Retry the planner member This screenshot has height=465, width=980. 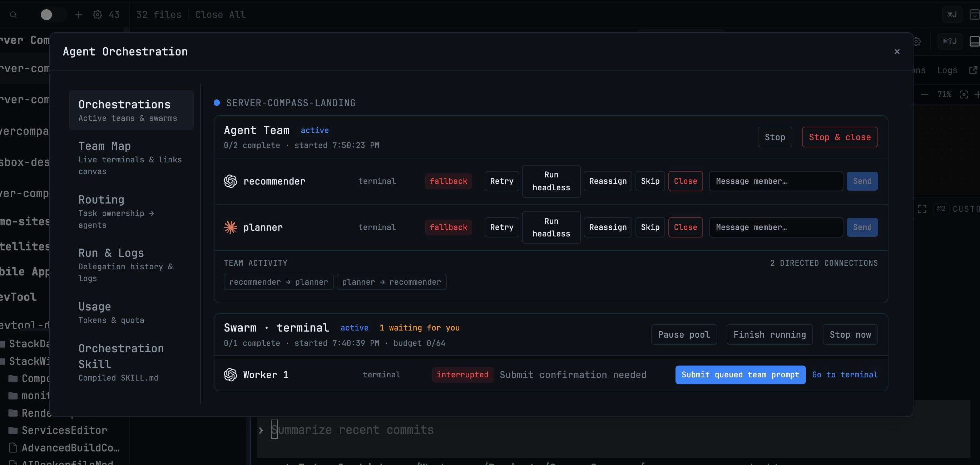[501, 227]
